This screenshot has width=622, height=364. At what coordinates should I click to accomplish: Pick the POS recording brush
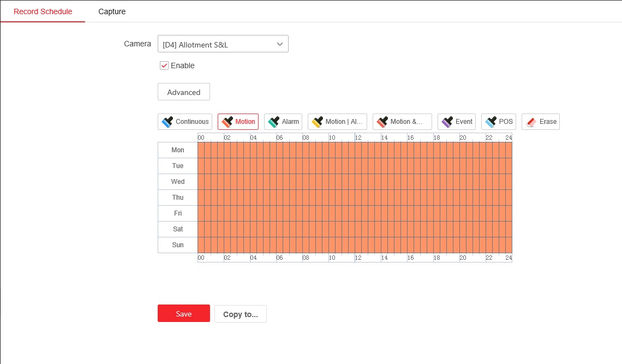[x=499, y=122]
